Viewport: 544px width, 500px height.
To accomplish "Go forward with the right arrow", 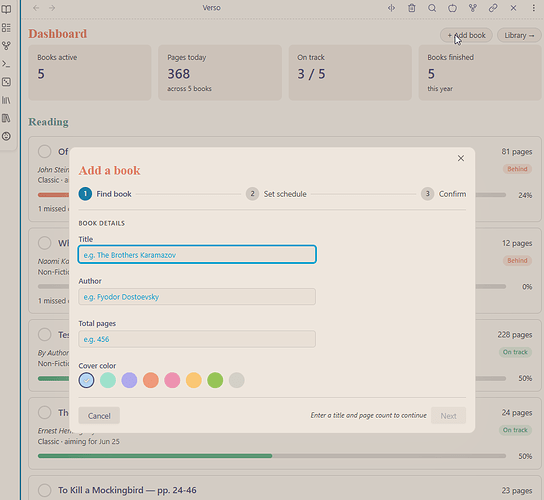I will (x=52, y=8).
